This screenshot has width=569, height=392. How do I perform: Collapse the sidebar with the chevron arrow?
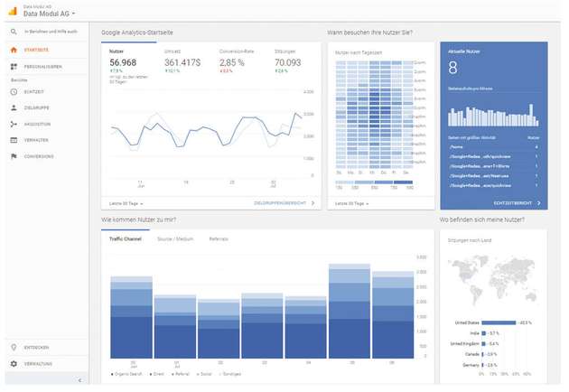tap(80, 380)
